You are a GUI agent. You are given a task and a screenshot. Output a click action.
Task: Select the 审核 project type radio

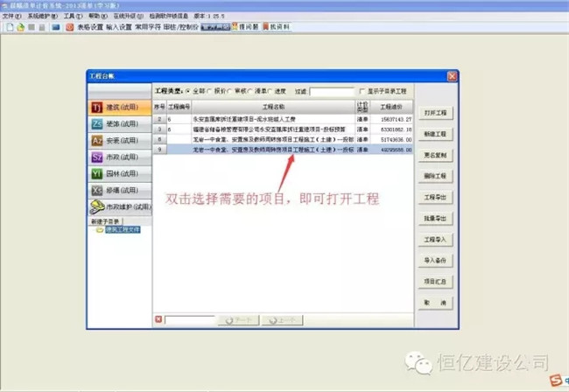coord(230,91)
